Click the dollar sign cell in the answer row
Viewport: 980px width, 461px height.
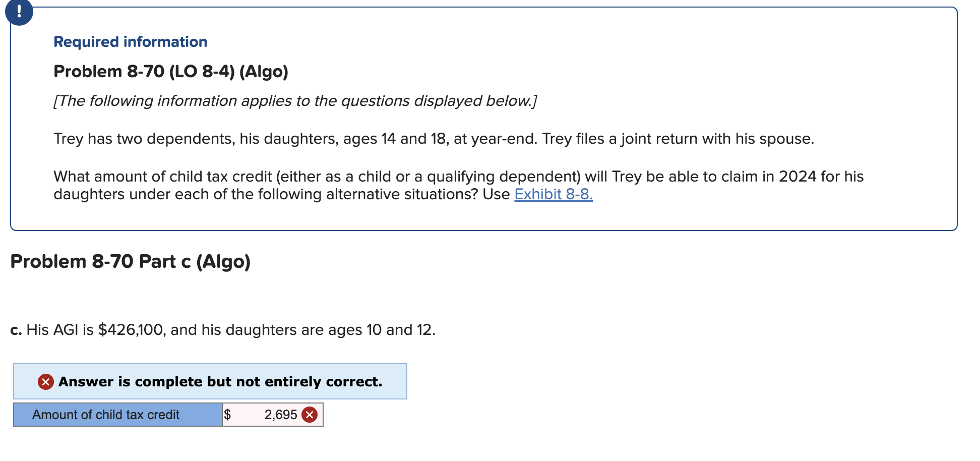[x=228, y=415]
